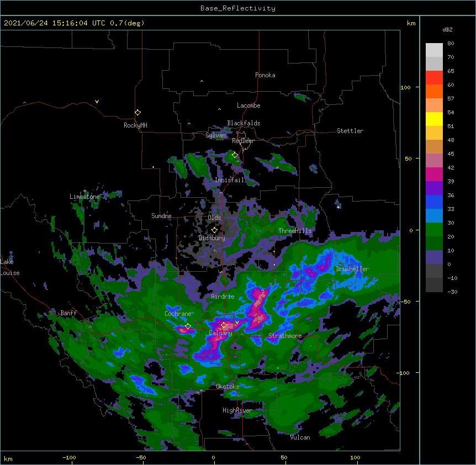
Task: Click the white cross marker north of Drumheller
Action: (x=338, y=207)
